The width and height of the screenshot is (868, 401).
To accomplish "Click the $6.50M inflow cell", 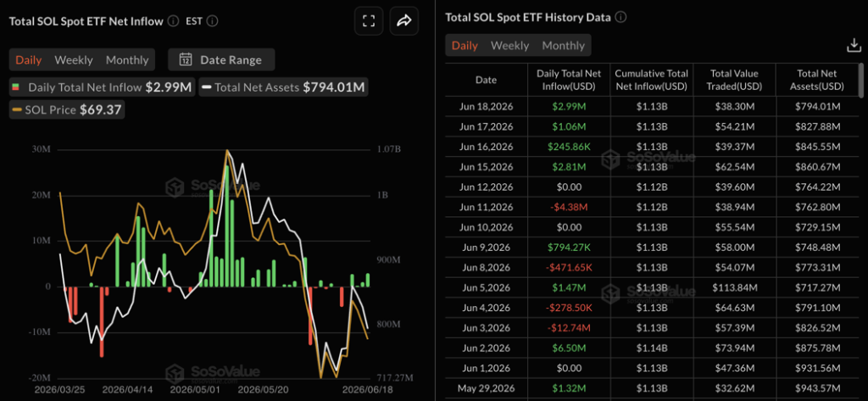I will [569, 348].
